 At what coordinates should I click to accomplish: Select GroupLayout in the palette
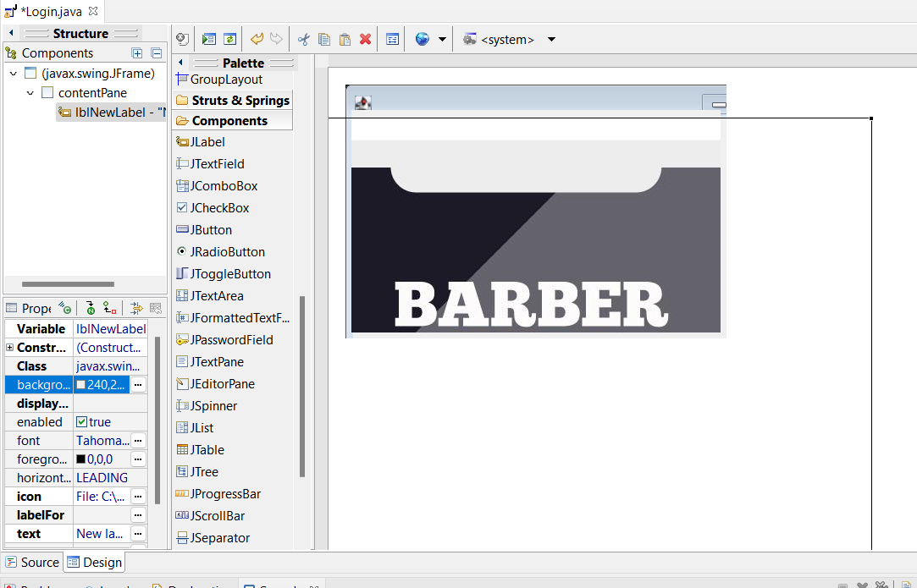pyautogui.click(x=218, y=80)
